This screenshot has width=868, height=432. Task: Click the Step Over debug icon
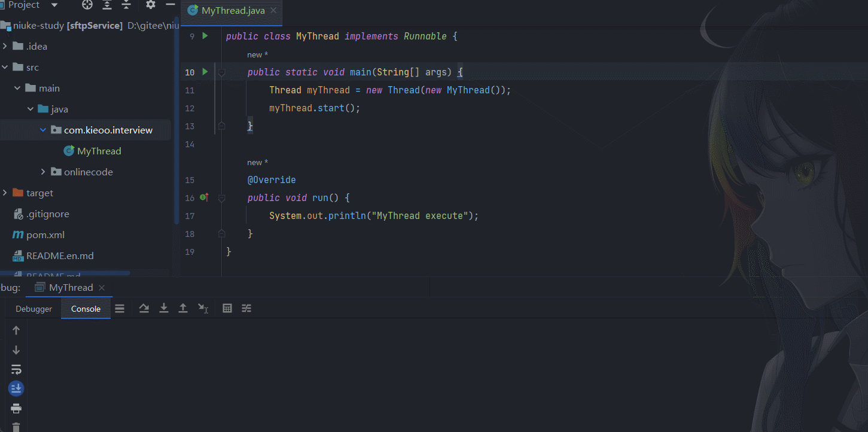click(144, 308)
